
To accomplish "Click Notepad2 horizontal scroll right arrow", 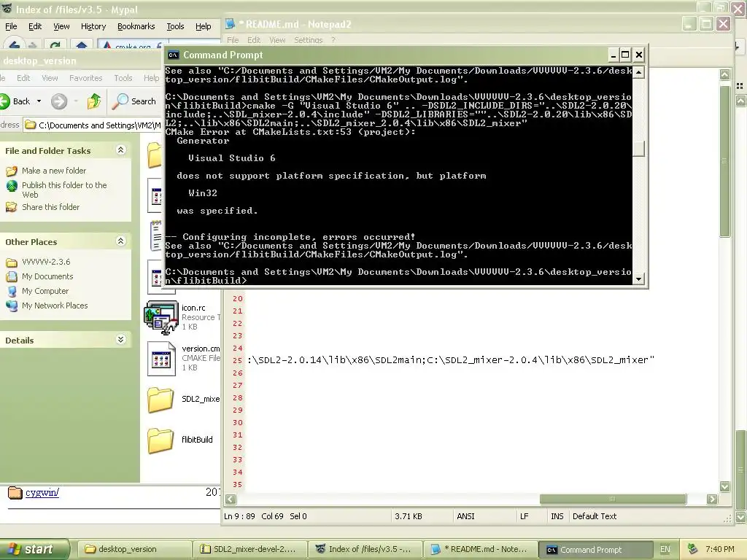I will 712,499.
